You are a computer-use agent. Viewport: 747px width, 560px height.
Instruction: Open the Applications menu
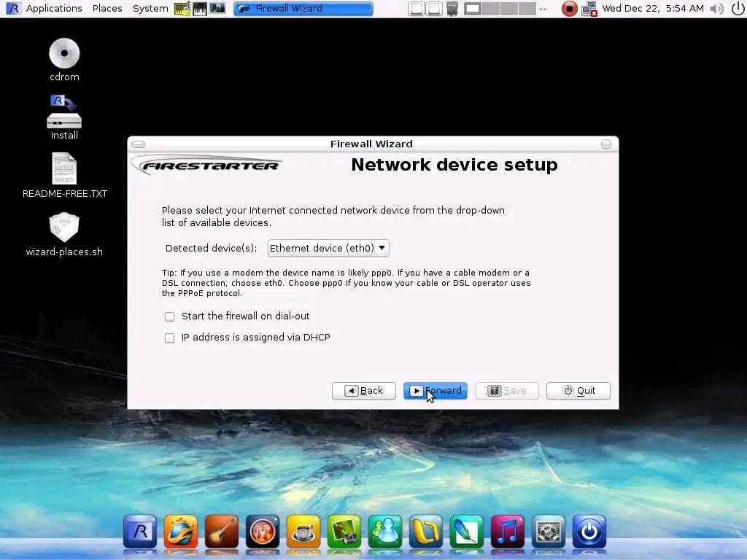coord(54,9)
